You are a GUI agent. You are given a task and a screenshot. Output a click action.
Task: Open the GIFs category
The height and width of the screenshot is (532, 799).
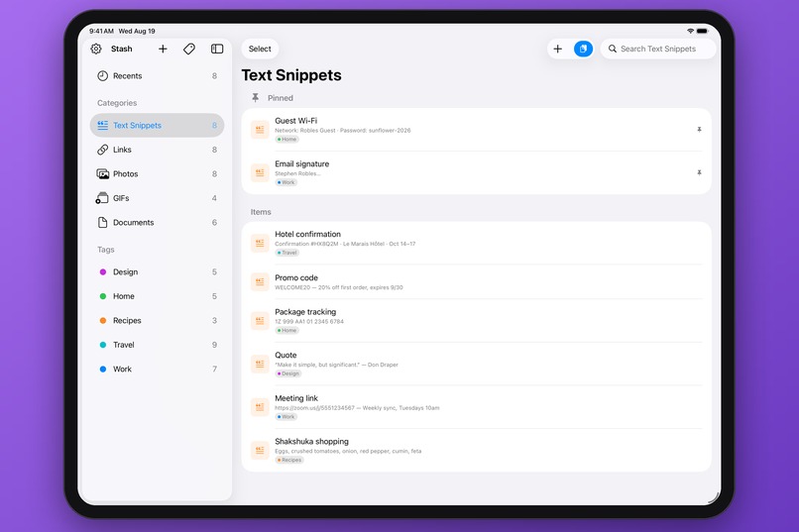click(x=157, y=198)
